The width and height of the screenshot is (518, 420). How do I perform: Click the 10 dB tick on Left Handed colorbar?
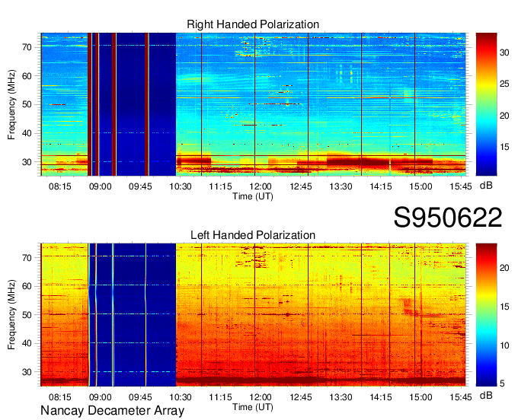(504, 345)
